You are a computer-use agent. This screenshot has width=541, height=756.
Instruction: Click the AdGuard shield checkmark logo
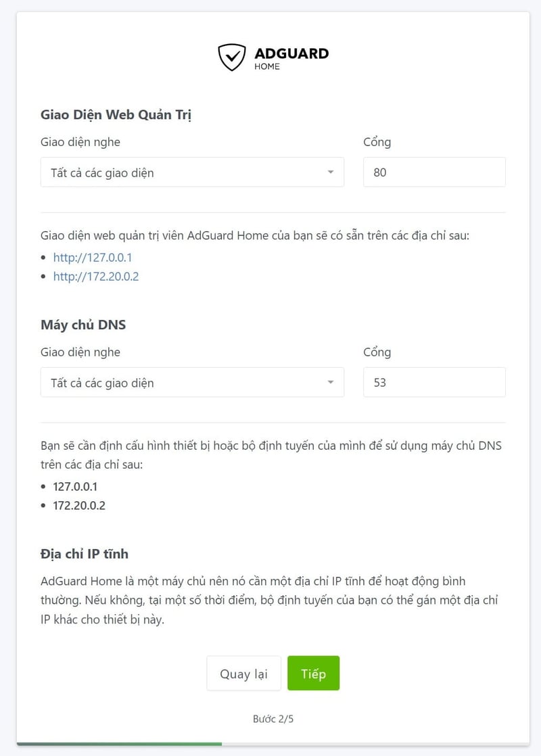coord(231,57)
